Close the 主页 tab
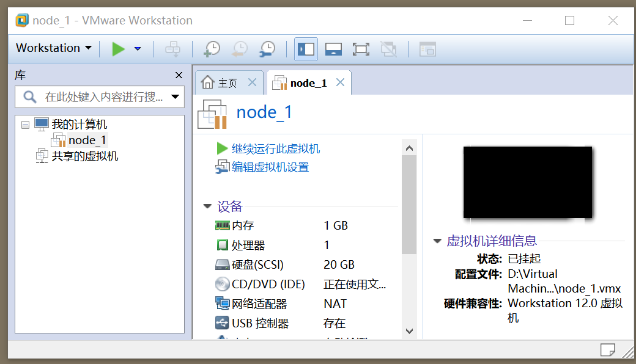This screenshot has width=636, height=364. (253, 82)
